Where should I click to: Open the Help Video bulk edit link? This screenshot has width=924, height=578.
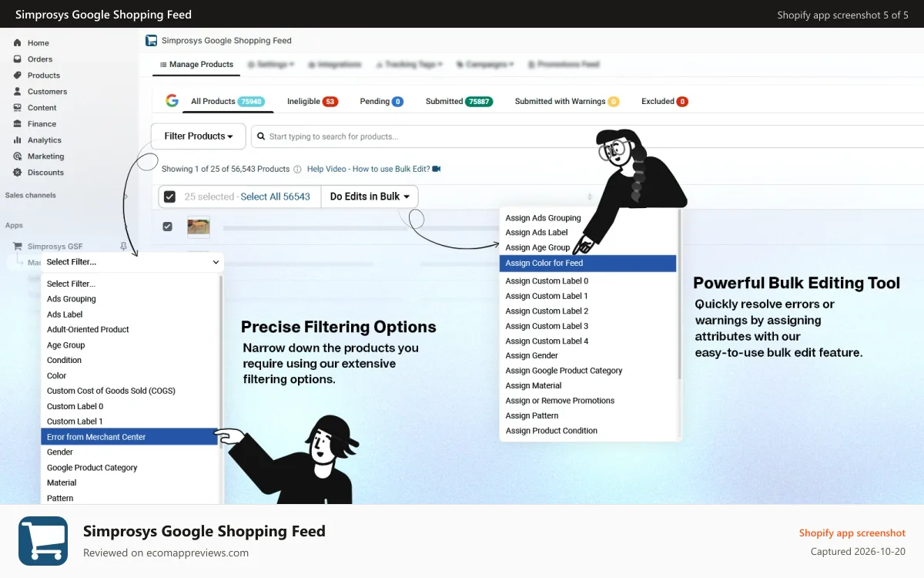click(368, 169)
